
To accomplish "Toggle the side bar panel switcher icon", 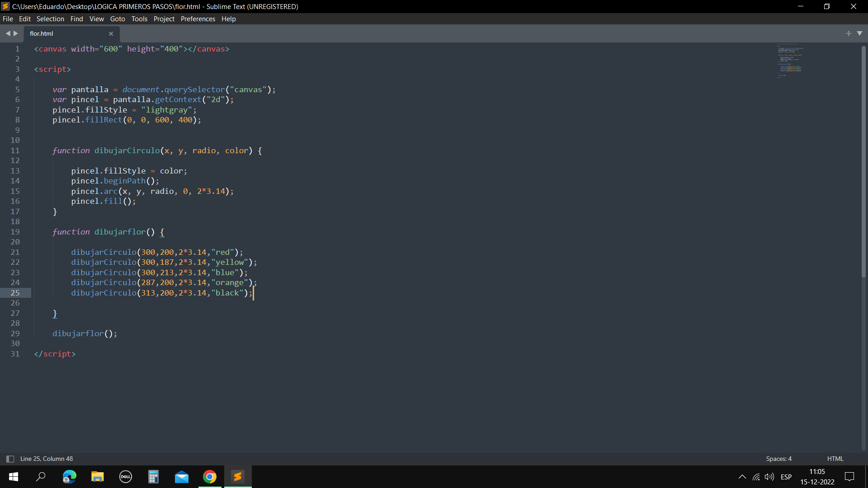I will pos(10,459).
